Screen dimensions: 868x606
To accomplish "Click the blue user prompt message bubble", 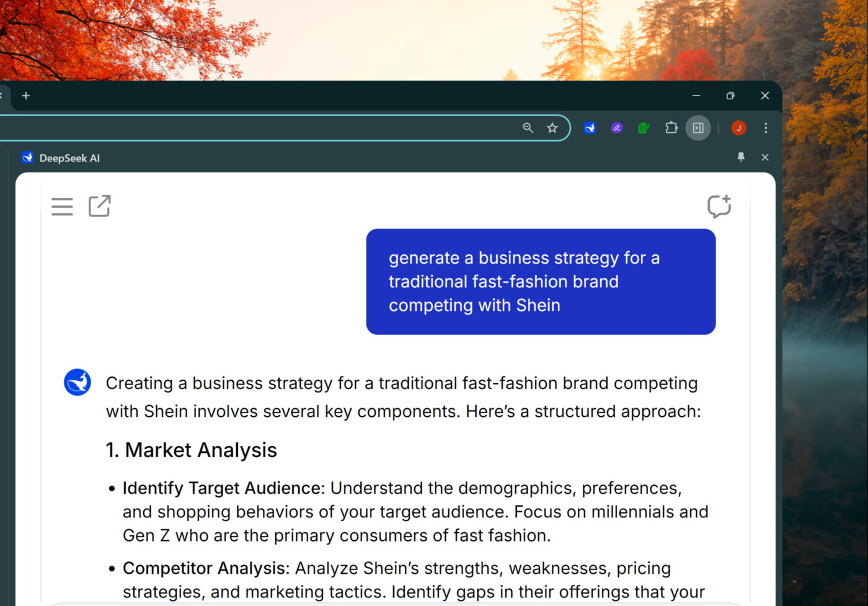I will pyautogui.click(x=541, y=282).
